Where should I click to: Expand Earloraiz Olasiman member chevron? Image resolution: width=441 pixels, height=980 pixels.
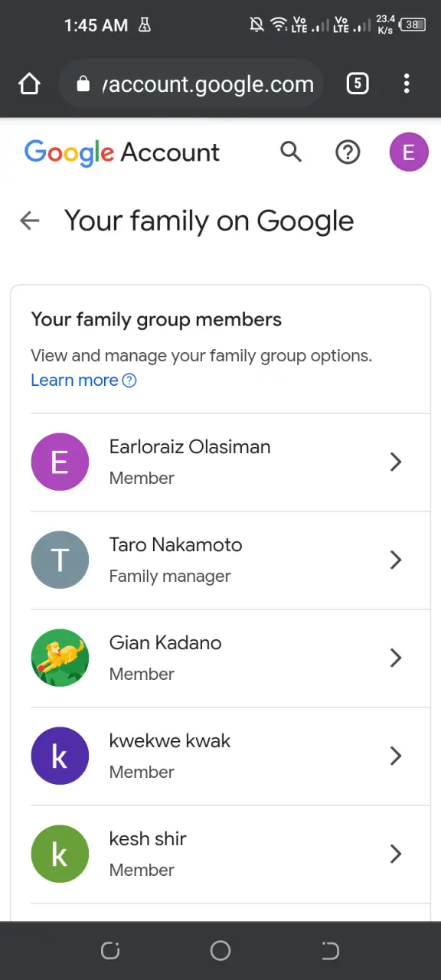[396, 462]
